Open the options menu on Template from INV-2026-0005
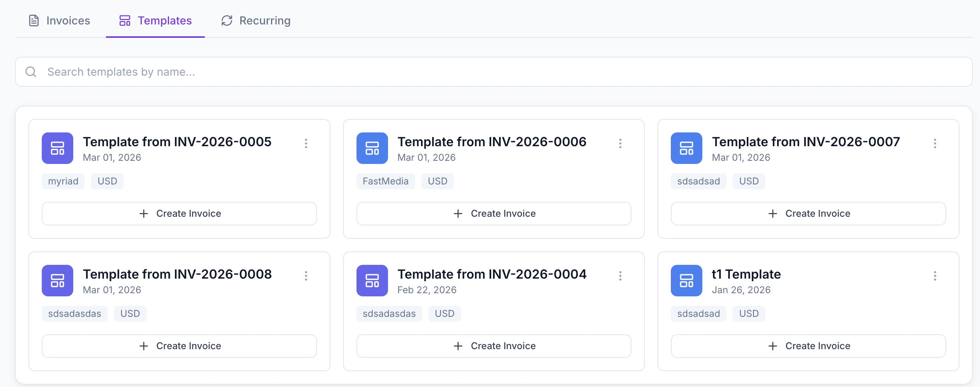The width and height of the screenshot is (980, 387). point(306,143)
